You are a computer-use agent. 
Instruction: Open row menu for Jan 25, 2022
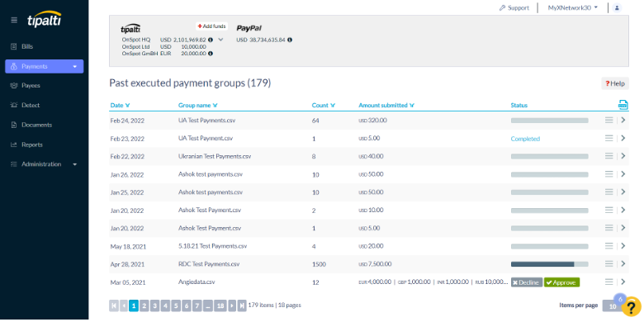(608, 192)
